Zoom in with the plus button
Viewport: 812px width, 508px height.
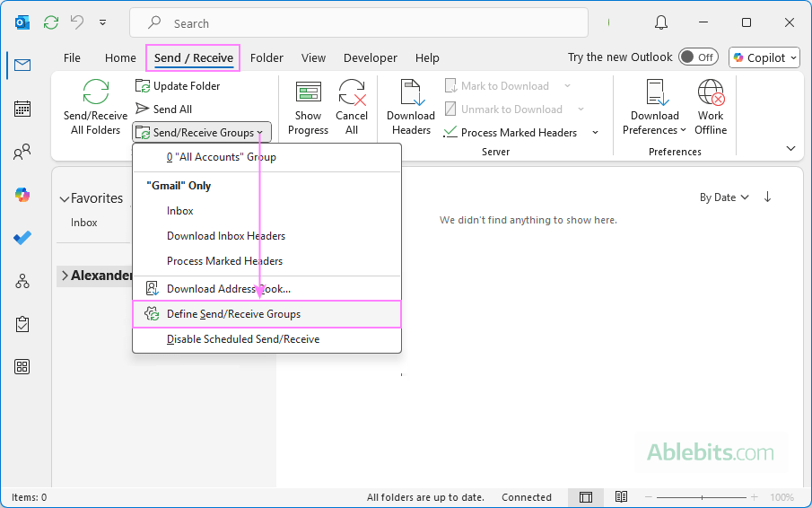tap(755, 497)
